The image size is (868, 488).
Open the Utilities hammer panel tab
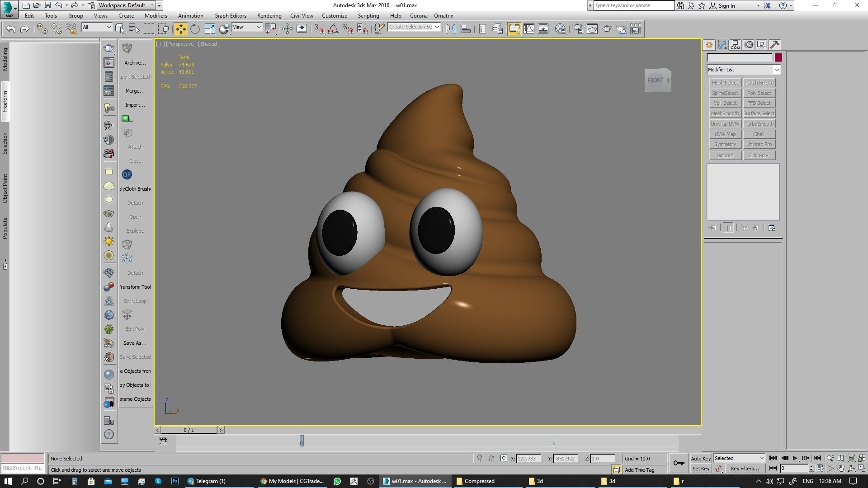click(x=775, y=45)
